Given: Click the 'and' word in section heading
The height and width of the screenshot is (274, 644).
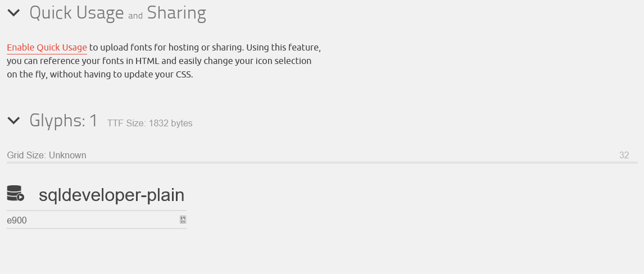Looking at the screenshot, I should (x=135, y=16).
